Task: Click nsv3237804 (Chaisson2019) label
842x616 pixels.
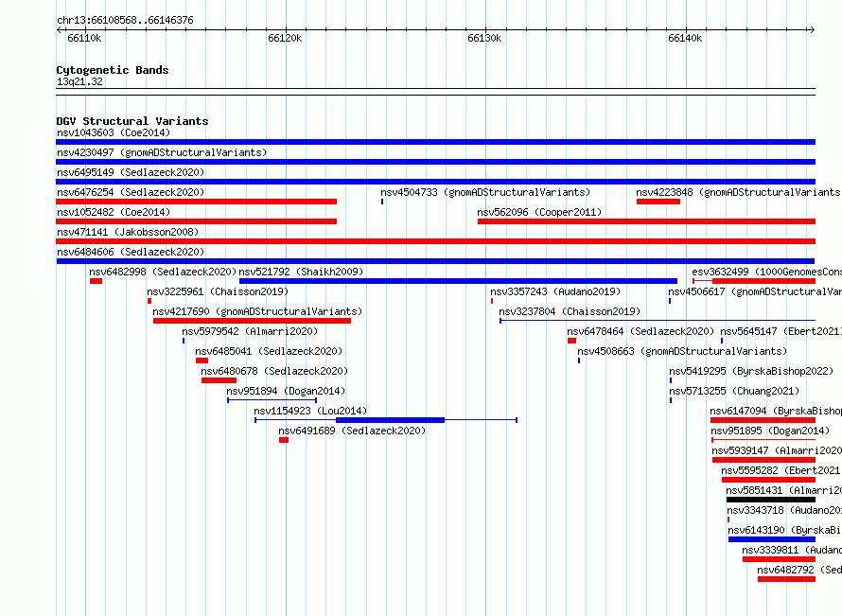Action: click(x=570, y=311)
